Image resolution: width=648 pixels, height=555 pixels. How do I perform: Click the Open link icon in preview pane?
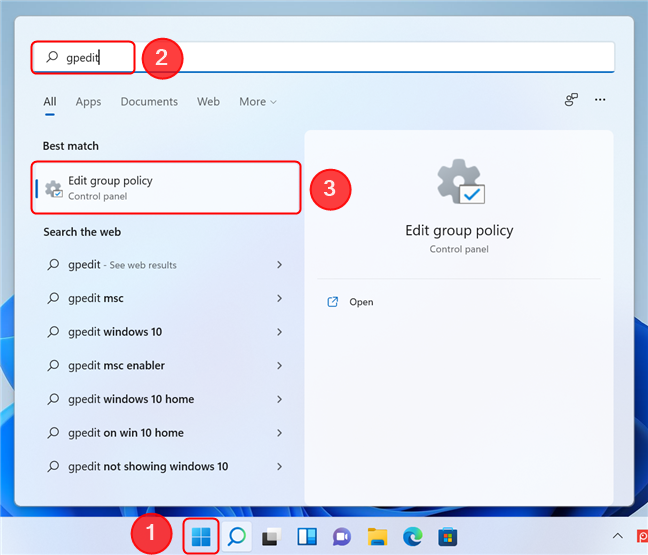(333, 302)
